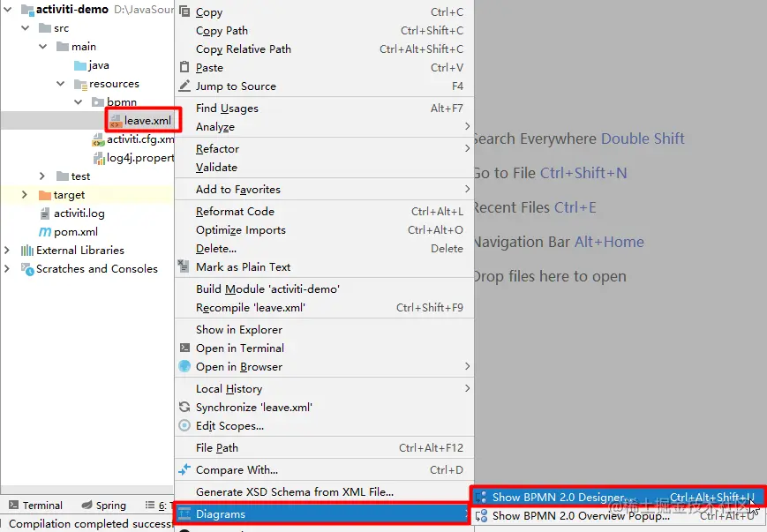Collapse the main folder chevron

pos(43,47)
